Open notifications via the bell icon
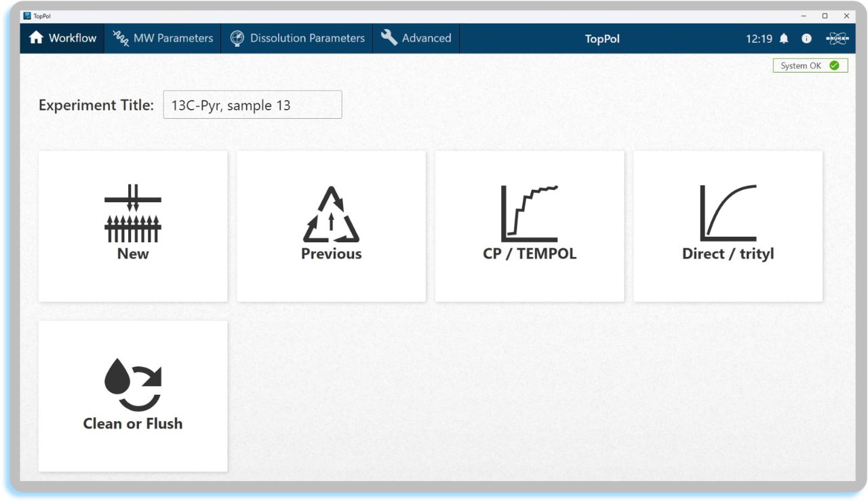The height and width of the screenshot is (502, 868). 784,39
